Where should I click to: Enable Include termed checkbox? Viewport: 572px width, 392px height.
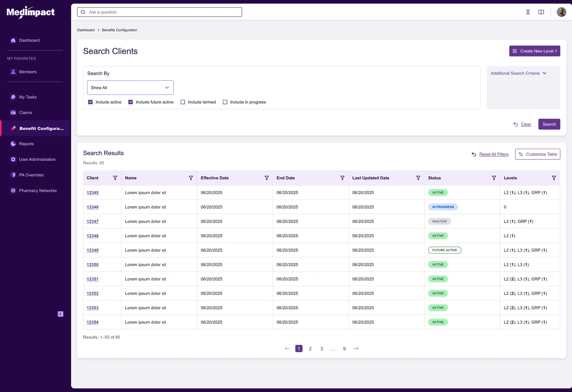click(x=183, y=102)
